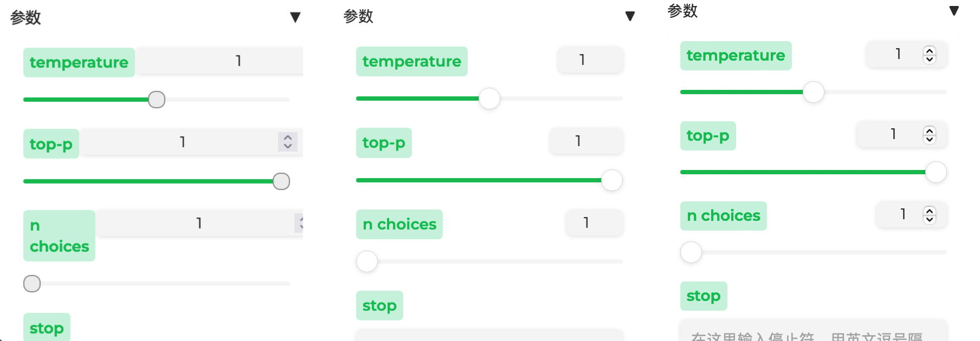Collapse the left 参数 panel
This screenshot has height=341, width=980.
(295, 17)
